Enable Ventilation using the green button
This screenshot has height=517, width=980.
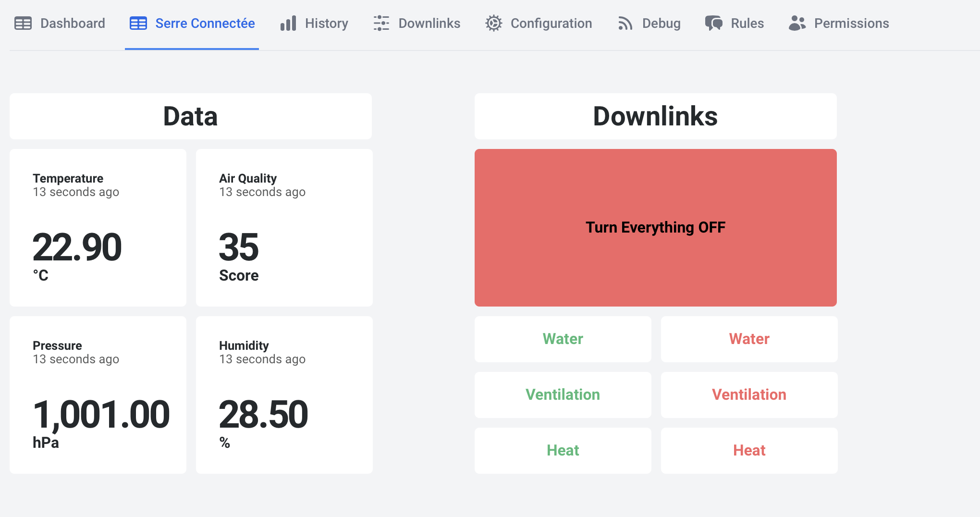coord(563,395)
